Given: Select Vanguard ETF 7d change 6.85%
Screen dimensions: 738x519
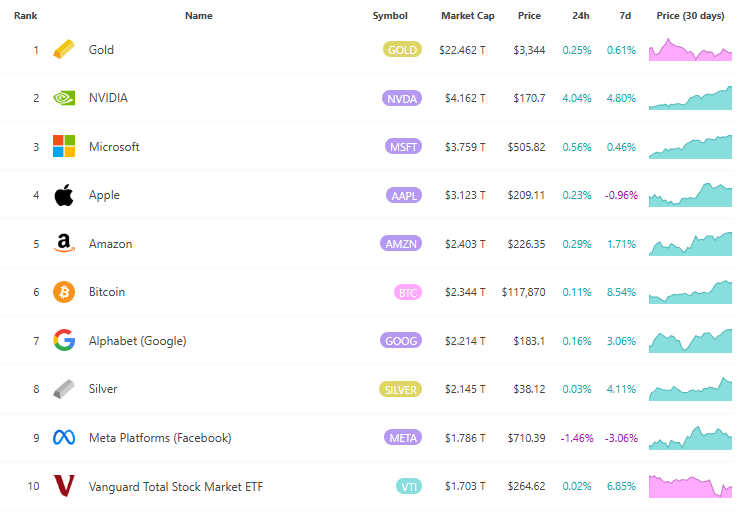Looking at the screenshot, I should point(621,486).
